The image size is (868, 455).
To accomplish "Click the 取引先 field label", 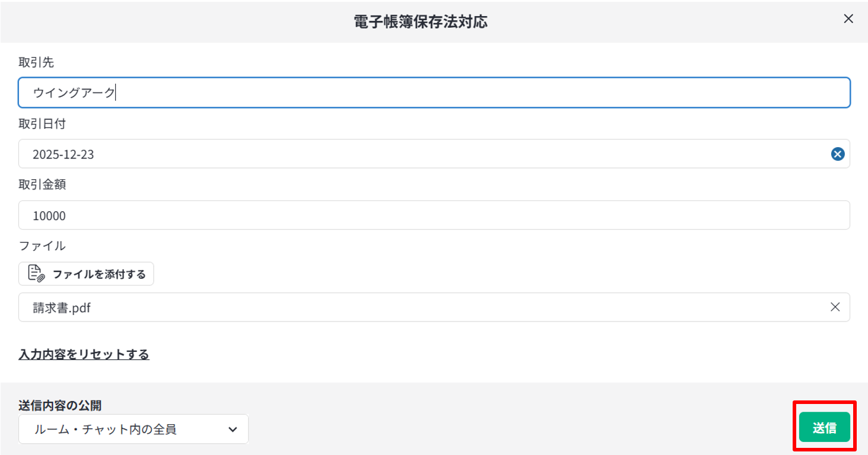I will [x=36, y=62].
